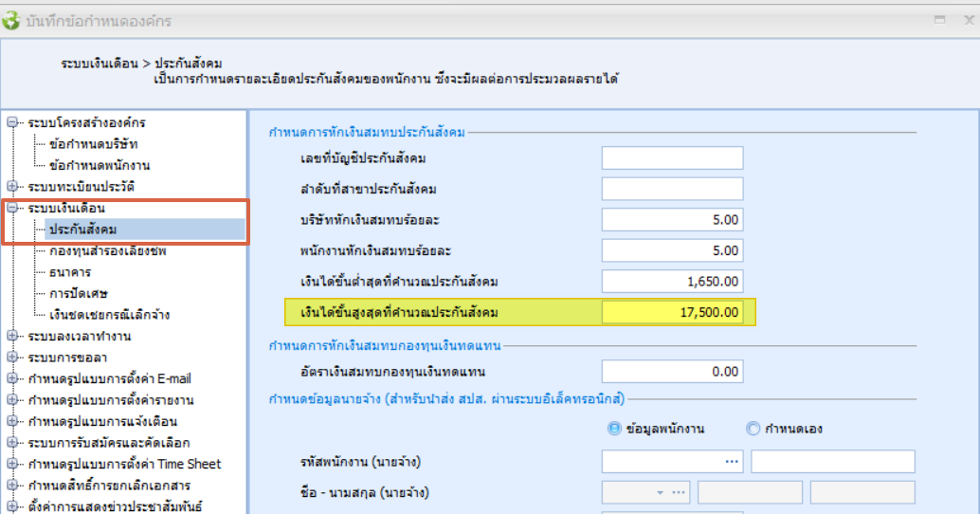
Task: Open เงินชดเชยกรณีเลิกจ้าง settings
Action: [109, 314]
